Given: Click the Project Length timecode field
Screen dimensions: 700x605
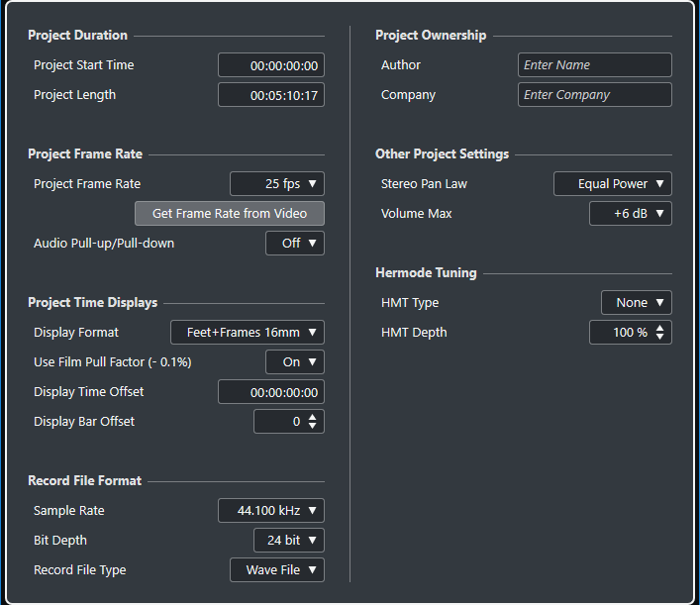Looking at the screenshot, I should tap(271, 95).
